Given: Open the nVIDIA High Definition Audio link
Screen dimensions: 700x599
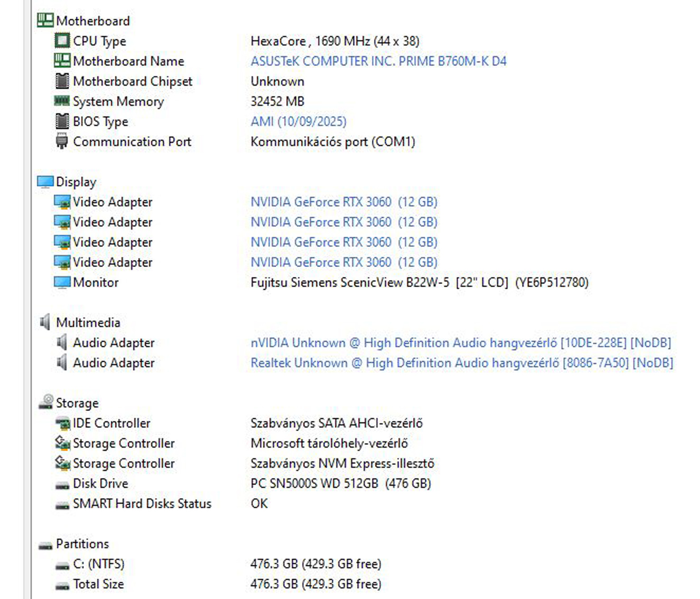Looking at the screenshot, I should point(461,343).
